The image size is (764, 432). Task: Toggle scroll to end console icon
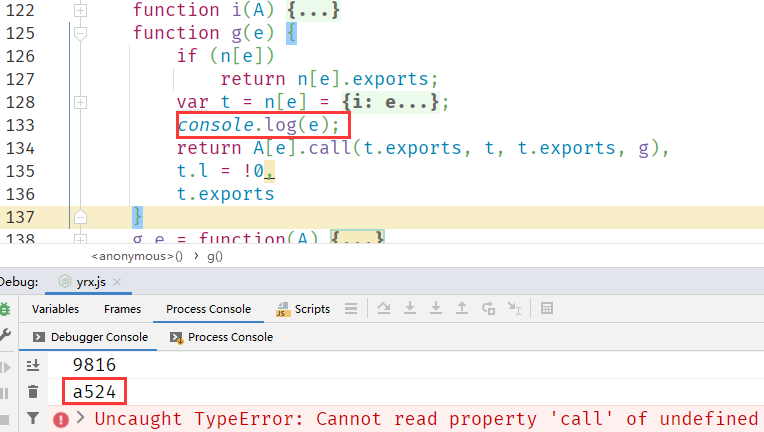[33, 366]
